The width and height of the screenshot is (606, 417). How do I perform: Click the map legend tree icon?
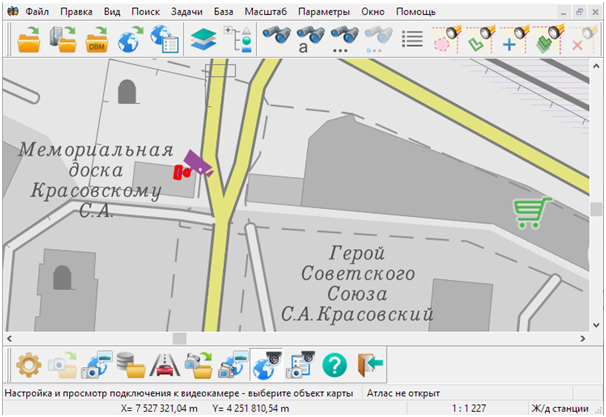point(238,40)
